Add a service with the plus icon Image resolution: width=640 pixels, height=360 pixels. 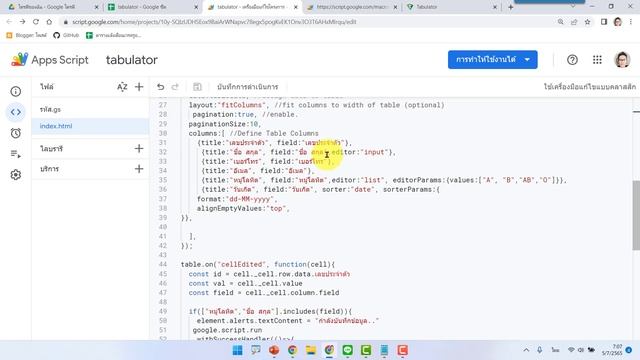(x=139, y=169)
